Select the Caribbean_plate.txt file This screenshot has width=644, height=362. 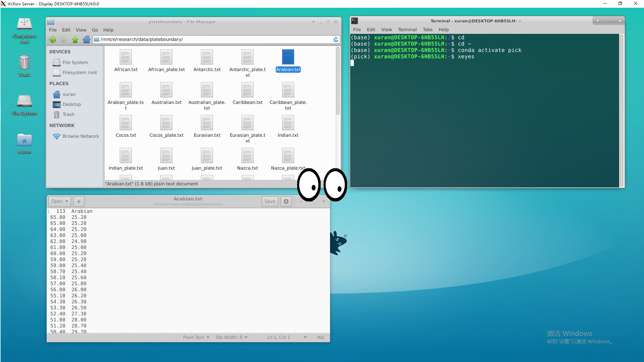(x=288, y=96)
